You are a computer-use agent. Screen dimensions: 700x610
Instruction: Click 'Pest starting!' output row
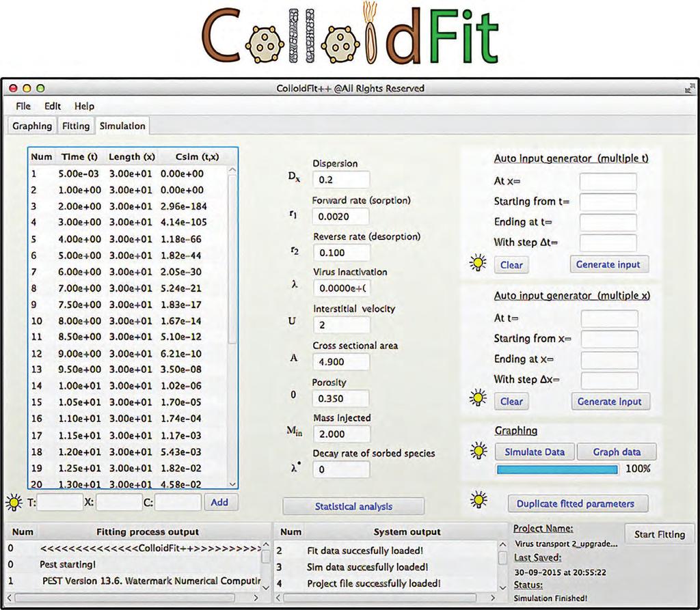click(134, 564)
